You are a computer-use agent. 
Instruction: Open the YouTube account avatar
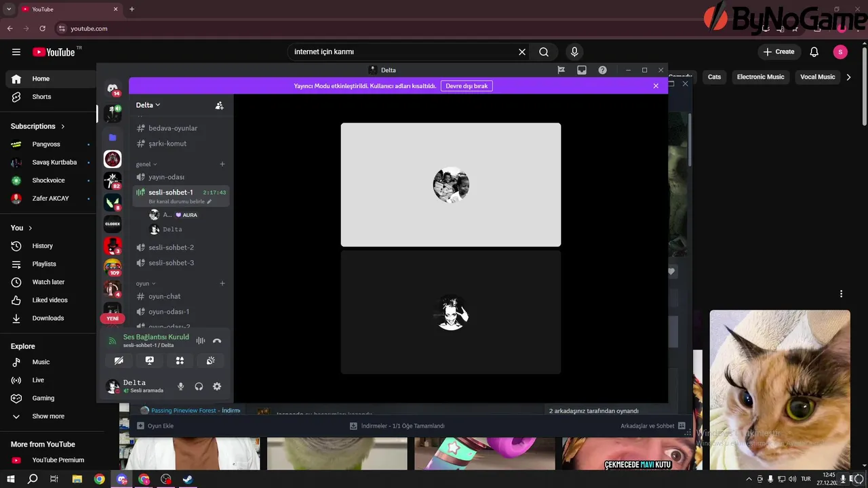pyautogui.click(x=840, y=52)
